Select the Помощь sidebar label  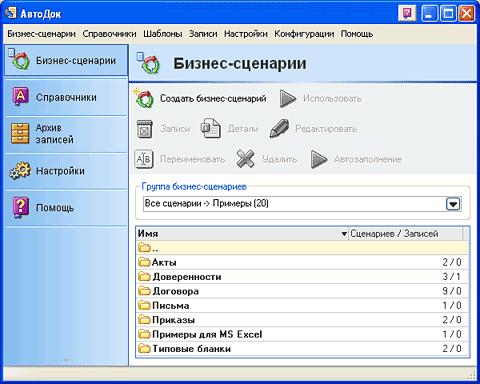pyautogui.click(x=55, y=208)
